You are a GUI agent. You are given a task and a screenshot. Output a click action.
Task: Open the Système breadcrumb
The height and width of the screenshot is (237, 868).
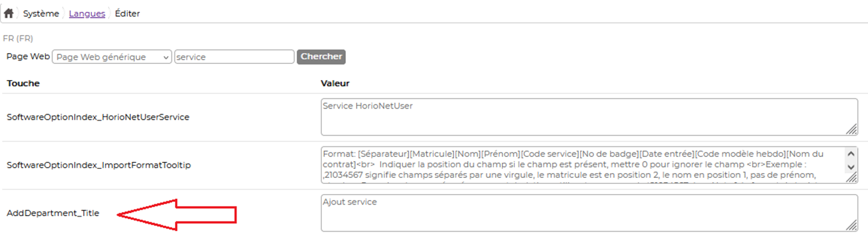41,13
